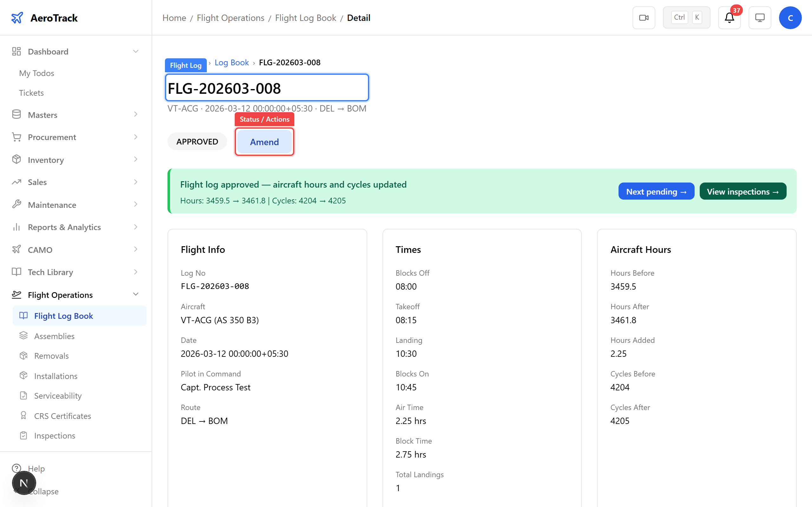
Task: Click the CAMO plane icon in sidebar
Action: click(x=17, y=249)
